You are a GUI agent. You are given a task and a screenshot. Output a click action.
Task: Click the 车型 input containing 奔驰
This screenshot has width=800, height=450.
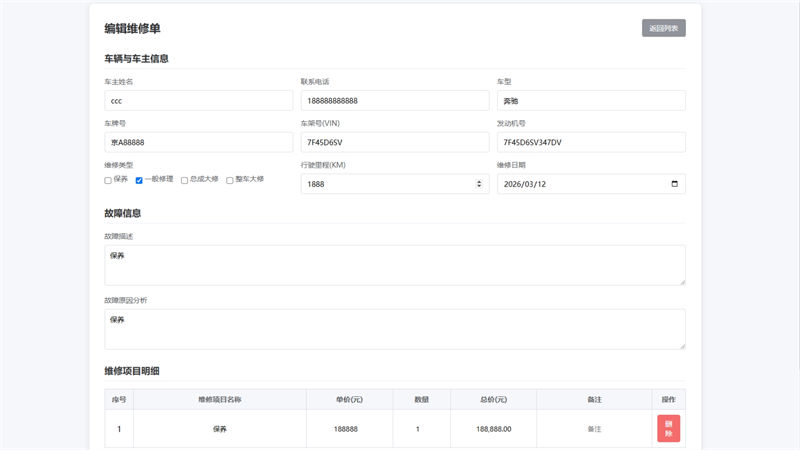tap(590, 101)
